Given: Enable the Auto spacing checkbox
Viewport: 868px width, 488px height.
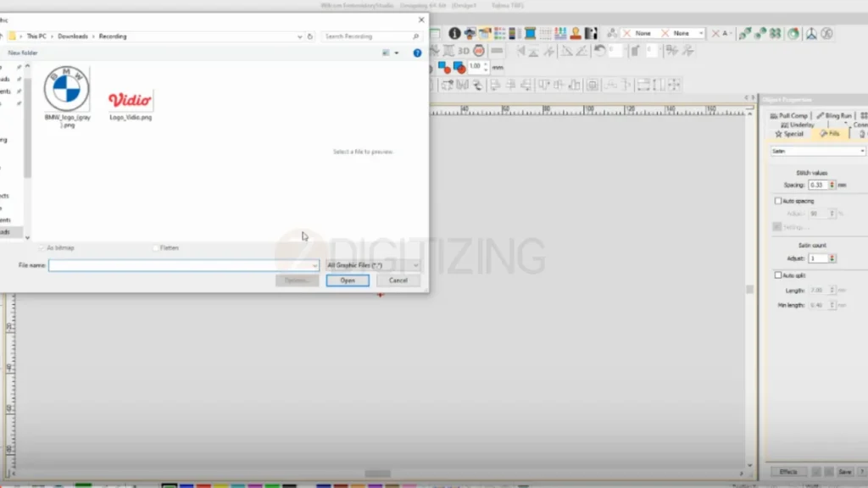Looking at the screenshot, I should coord(776,201).
